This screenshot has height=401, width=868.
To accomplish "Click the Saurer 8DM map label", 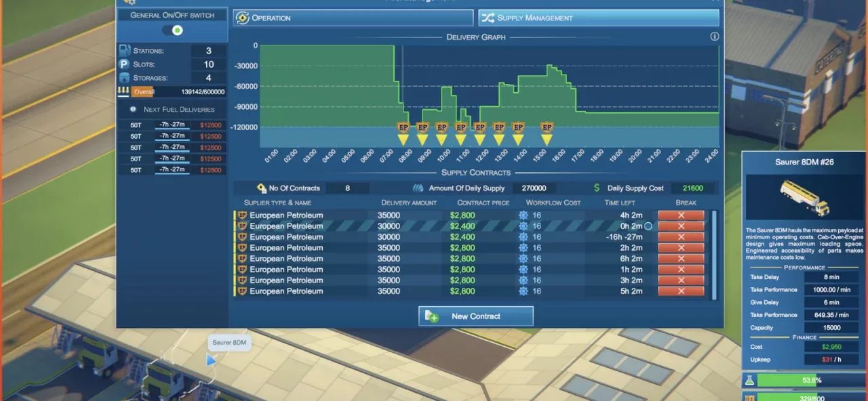I will point(229,343).
